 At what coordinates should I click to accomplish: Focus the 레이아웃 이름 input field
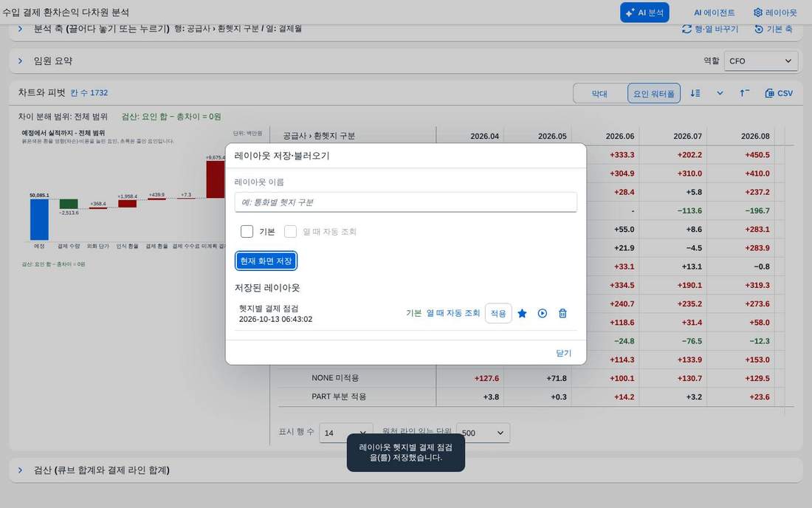405,202
